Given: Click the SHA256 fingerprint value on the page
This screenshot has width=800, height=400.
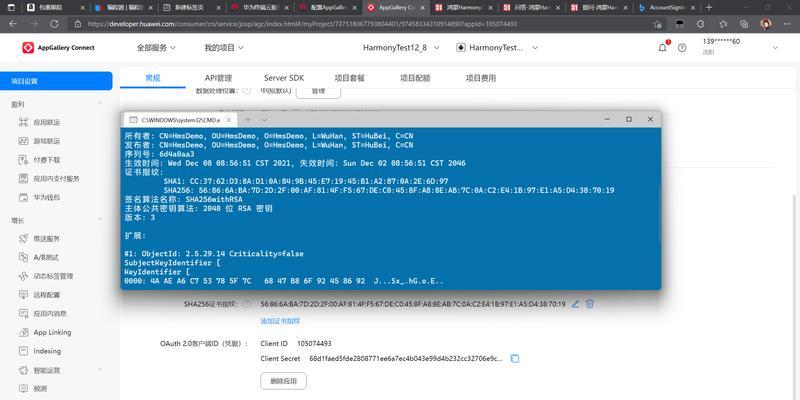Looking at the screenshot, I should [x=413, y=304].
